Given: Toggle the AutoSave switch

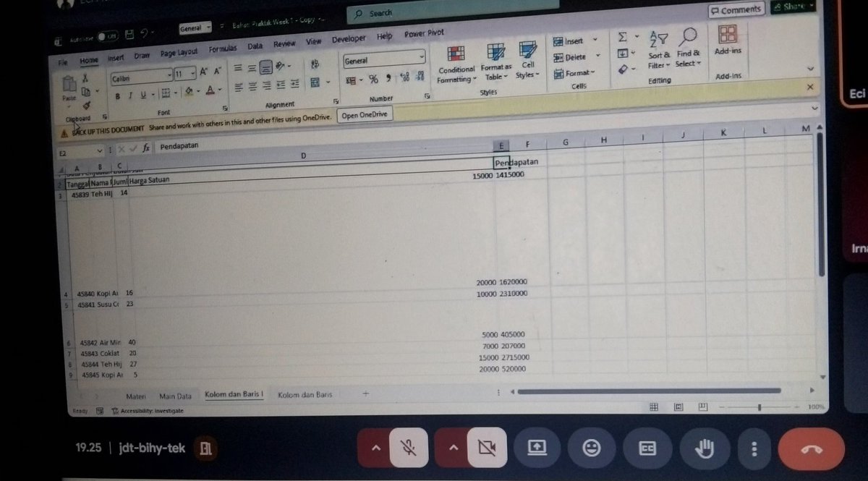Looking at the screenshot, I should tap(108, 36).
